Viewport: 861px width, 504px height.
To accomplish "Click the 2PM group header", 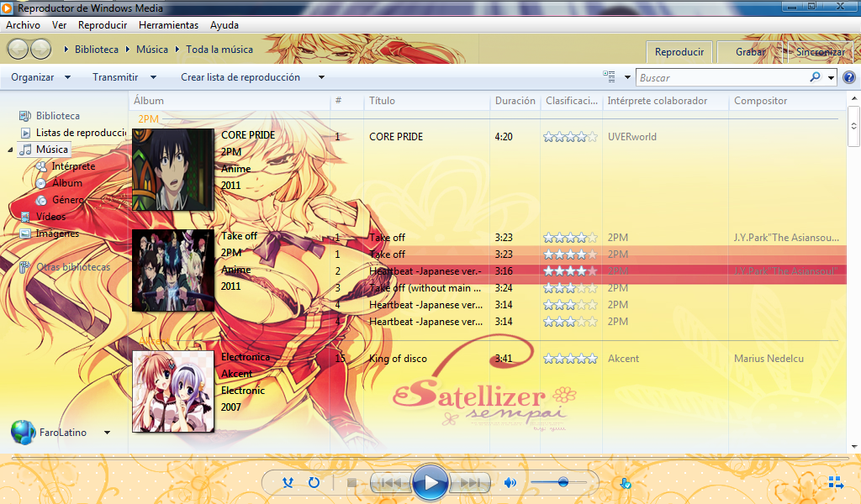I will pos(148,119).
